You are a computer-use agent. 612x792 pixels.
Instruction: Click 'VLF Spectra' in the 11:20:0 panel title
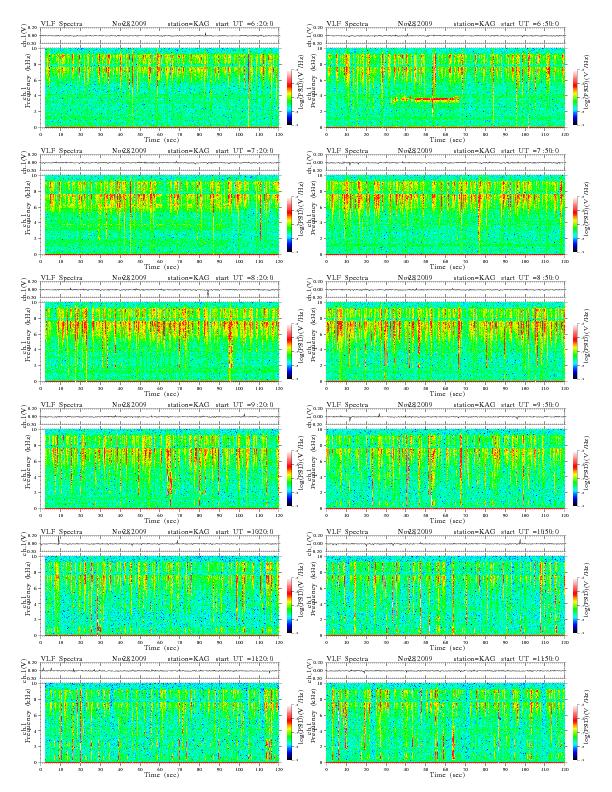click(x=61, y=659)
